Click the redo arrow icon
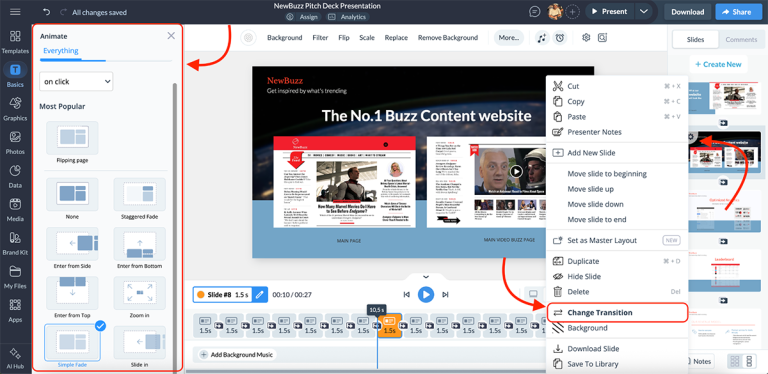Viewport: 768px width, 374px height. pyautogui.click(x=63, y=12)
